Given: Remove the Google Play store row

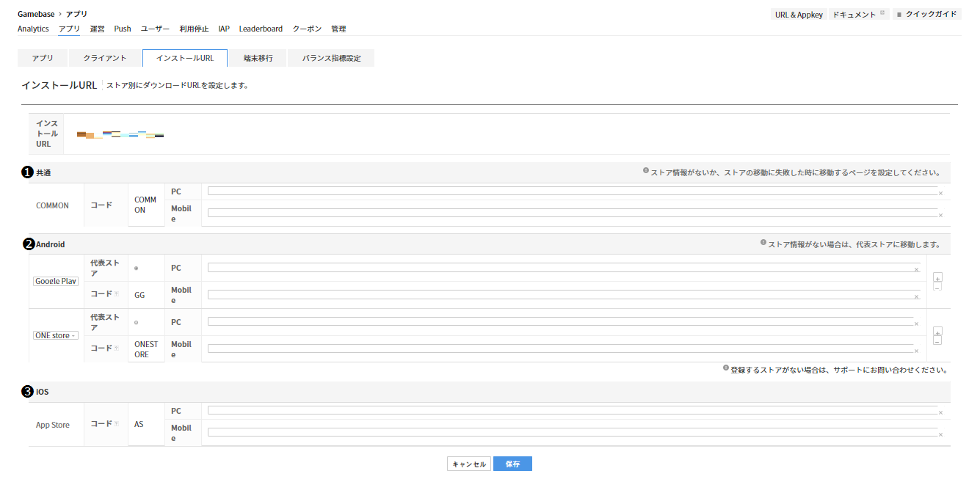Looking at the screenshot, I should 937,287.
